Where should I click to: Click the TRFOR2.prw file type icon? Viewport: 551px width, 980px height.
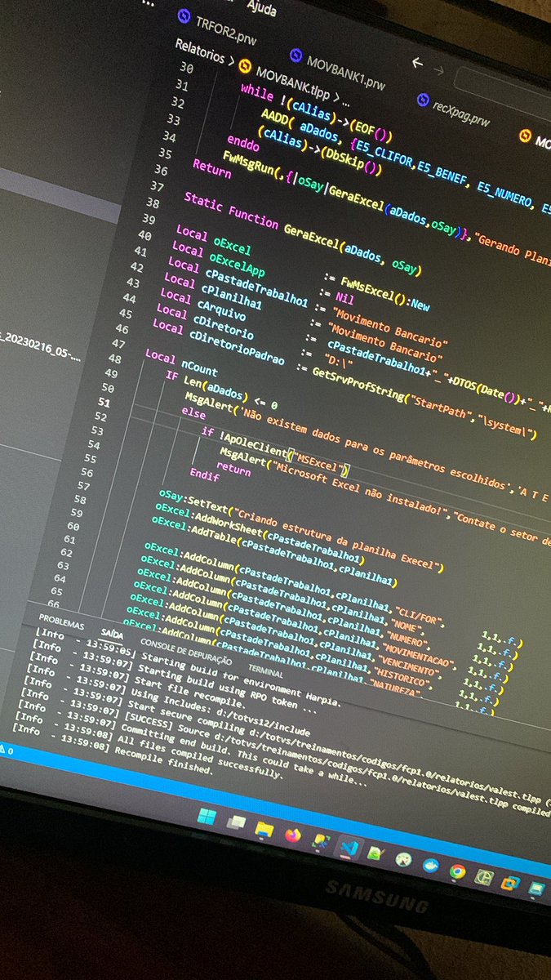[182, 17]
